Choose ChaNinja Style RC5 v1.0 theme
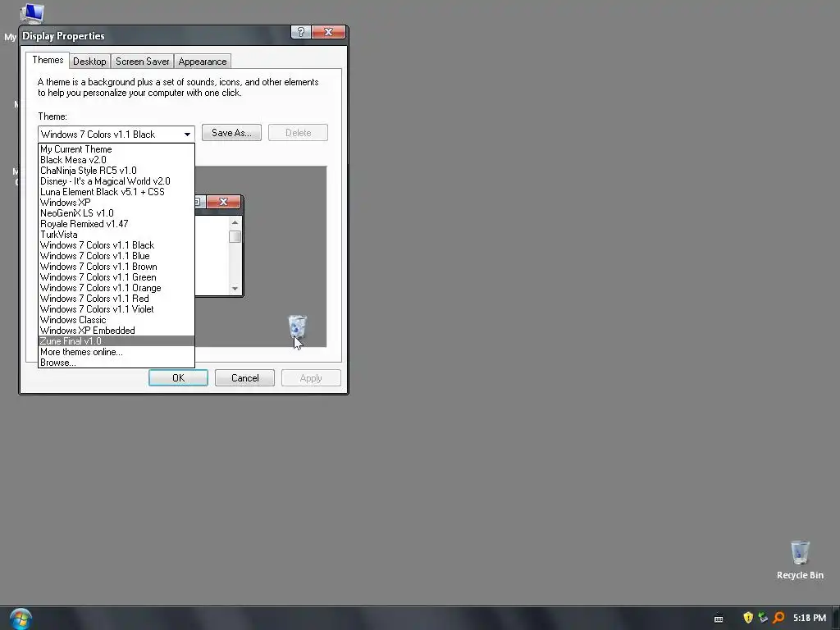The width and height of the screenshot is (840, 630). click(x=116, y=171)
